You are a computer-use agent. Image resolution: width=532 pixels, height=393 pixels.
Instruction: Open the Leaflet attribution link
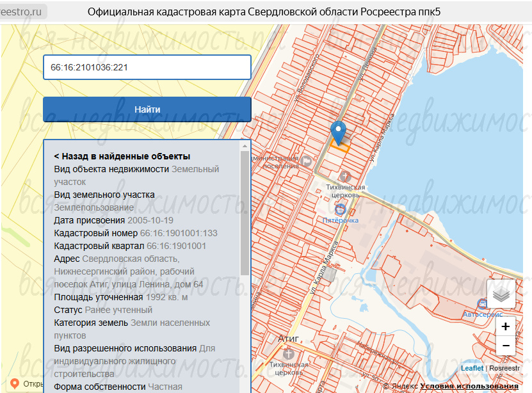(472, 368)
